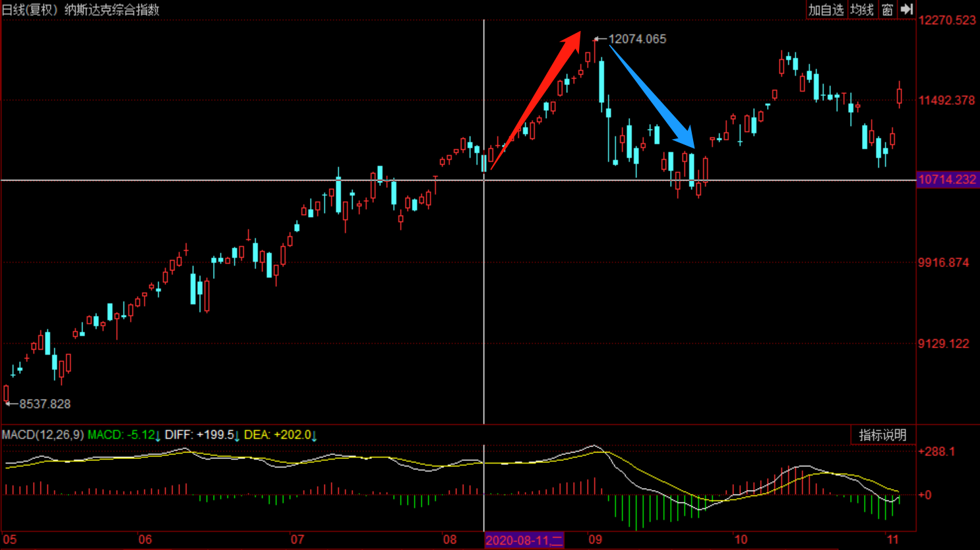Click the MACD(12,26,9) indicator label
This screenshot has height=550, width=980.
tap(43, 435)
